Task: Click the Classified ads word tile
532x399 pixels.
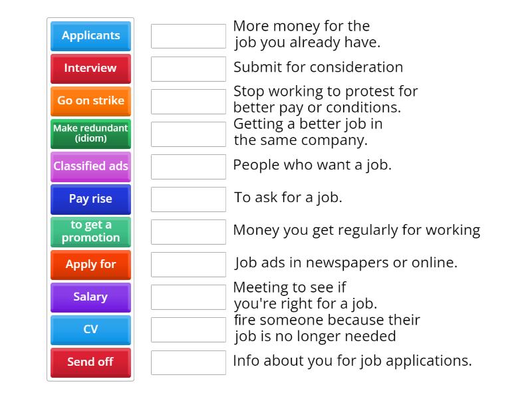Action: (x=90, y=166)
